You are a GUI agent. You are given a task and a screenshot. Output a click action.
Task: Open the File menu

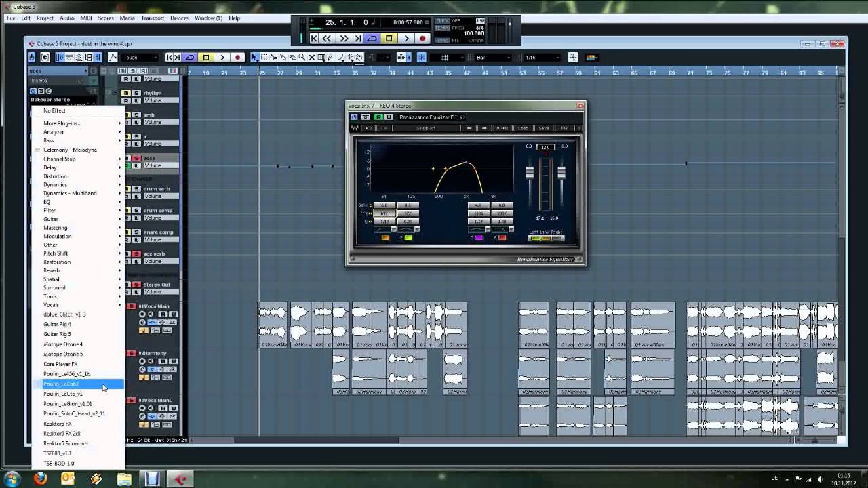point(11,18)
